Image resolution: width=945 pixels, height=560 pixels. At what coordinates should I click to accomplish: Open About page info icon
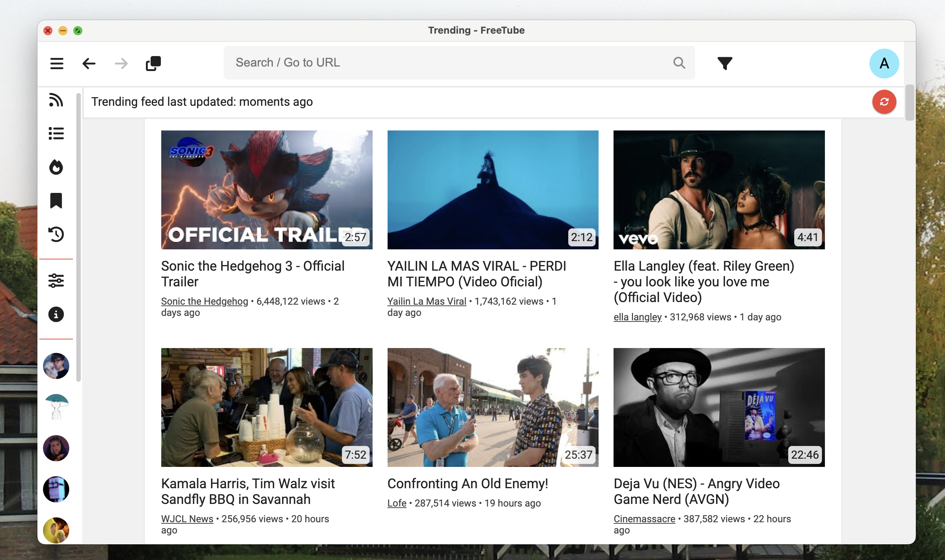[56, 314]
